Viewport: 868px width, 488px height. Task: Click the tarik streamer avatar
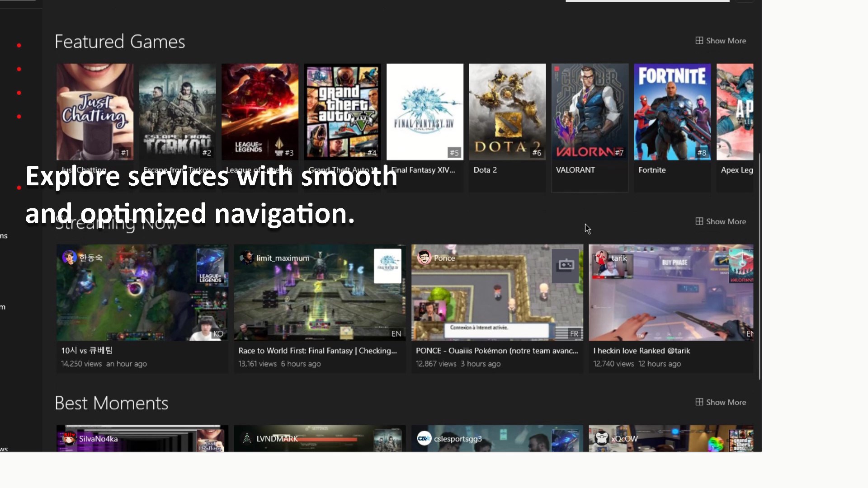(601, 258)
